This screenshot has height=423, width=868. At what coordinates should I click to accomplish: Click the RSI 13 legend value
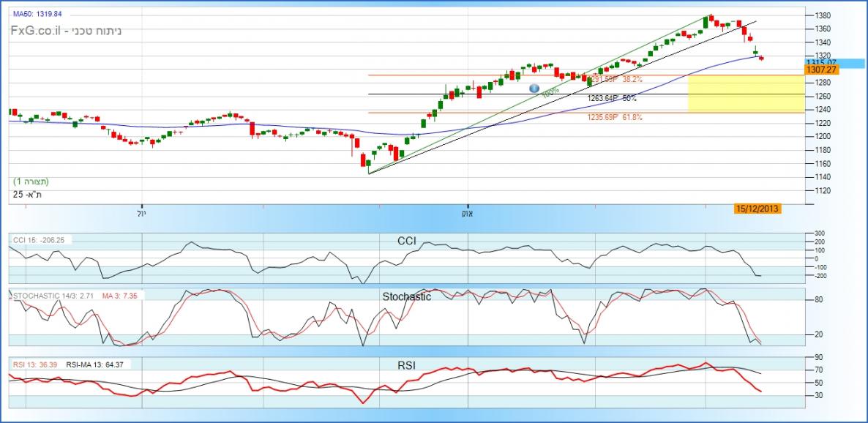coord(35,364)
